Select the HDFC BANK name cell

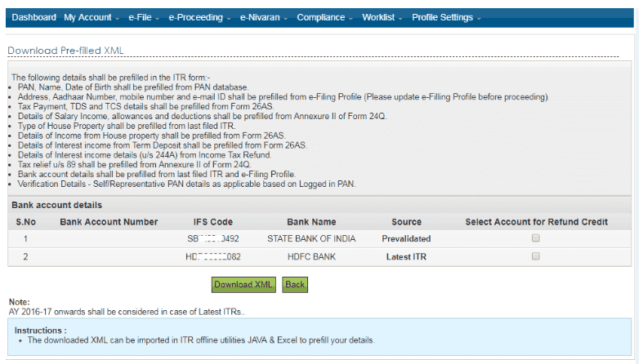click(x=311, y=257)
